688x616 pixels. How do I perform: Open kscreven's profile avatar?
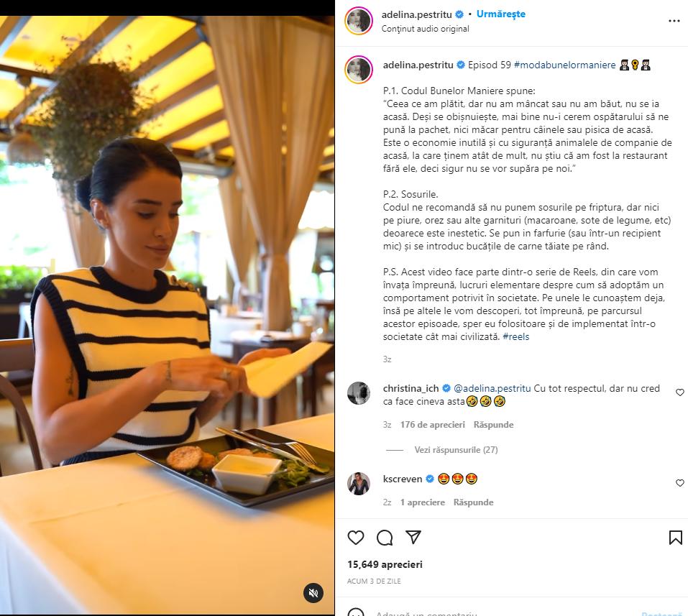[359, 484]
